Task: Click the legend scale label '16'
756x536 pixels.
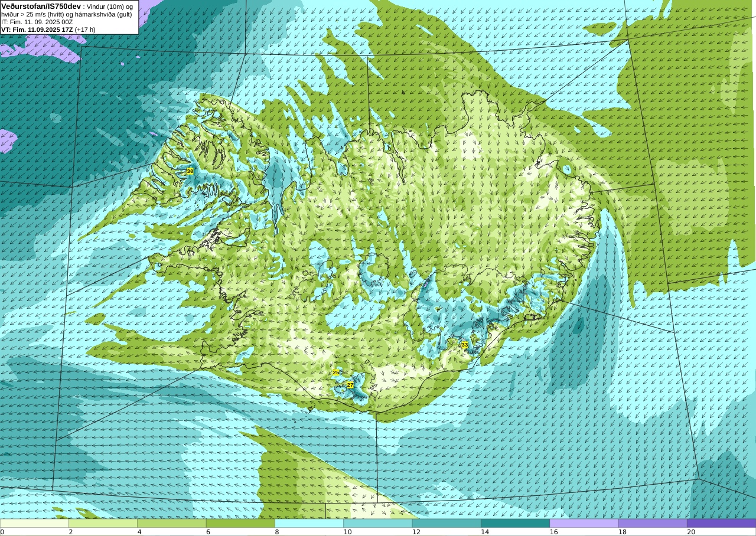Action: point(554,532)
